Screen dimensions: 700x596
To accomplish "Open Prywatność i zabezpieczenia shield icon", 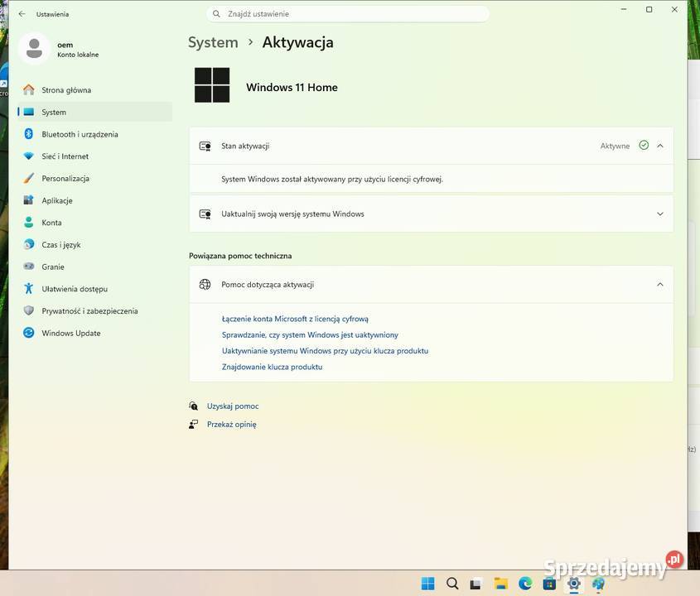I will pos(28,310).
